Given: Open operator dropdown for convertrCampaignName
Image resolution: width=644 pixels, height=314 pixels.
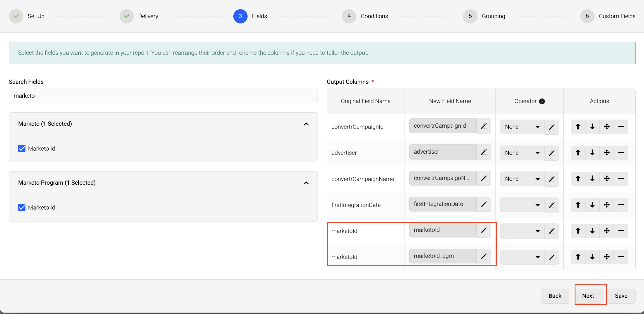Looking at the screenshot, I should pyautogui.click(x=522, y=179).
